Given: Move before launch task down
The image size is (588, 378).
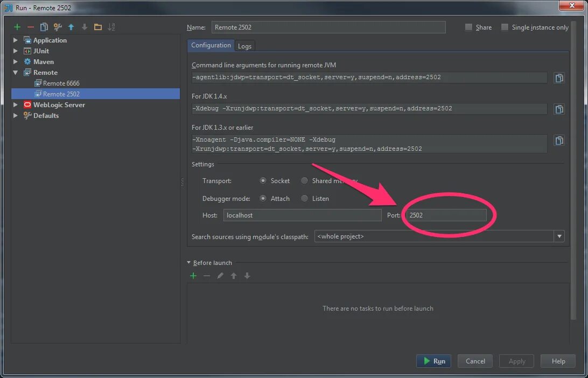Looking at the screenshot, I should point(247,276).
